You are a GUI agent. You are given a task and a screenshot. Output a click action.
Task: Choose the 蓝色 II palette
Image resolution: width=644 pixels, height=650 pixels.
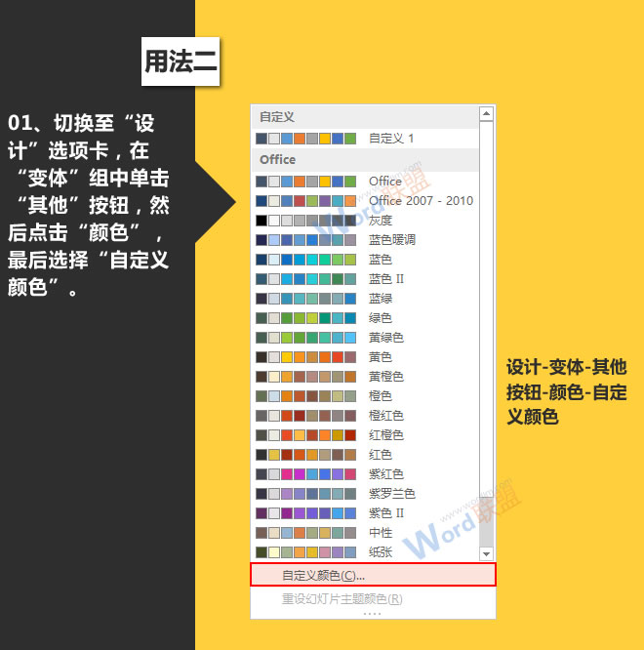click(385, 279)
